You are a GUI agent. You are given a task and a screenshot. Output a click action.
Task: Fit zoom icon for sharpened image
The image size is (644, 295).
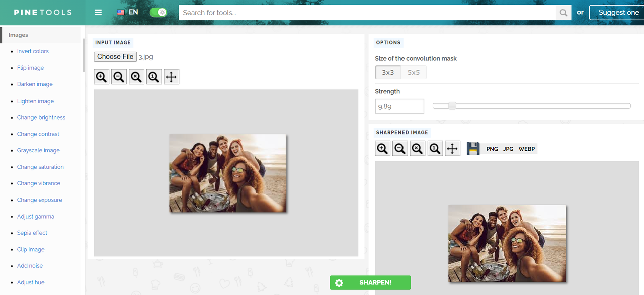tap(418, 148)
